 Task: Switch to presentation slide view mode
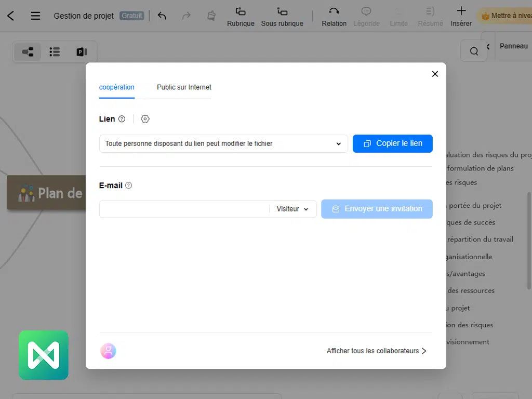click(x=82, y=52)
